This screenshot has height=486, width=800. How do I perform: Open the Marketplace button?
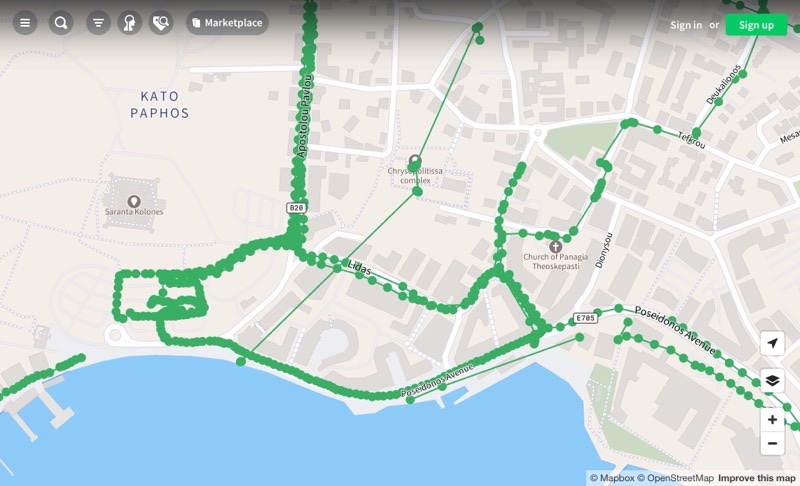click(227, 23)
